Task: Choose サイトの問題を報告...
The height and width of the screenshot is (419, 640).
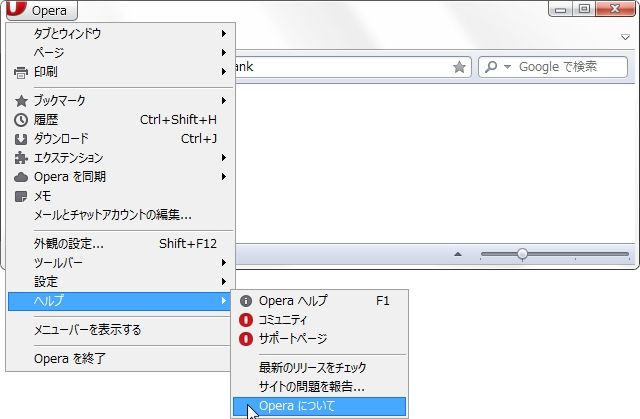Action: coord(320,387)
